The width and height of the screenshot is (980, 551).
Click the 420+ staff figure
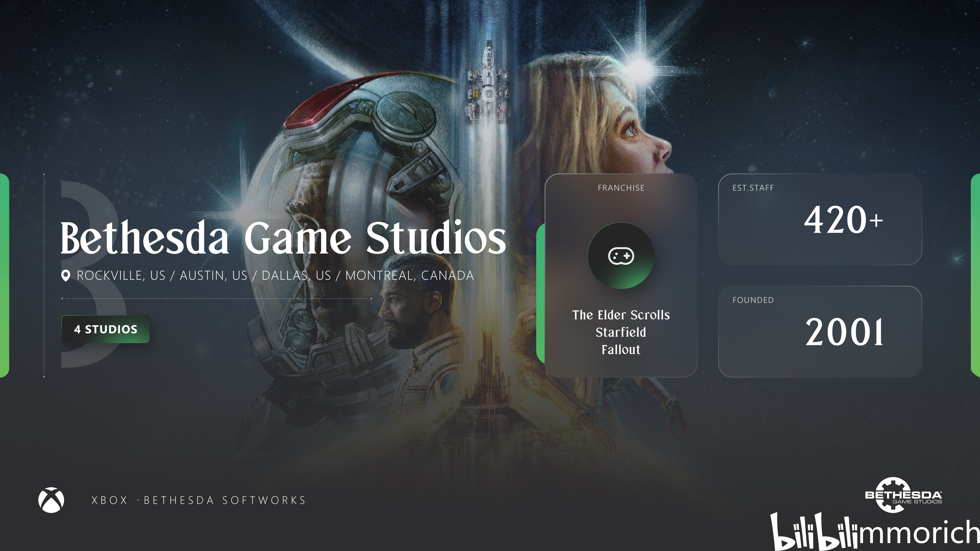tap(843, 220)
